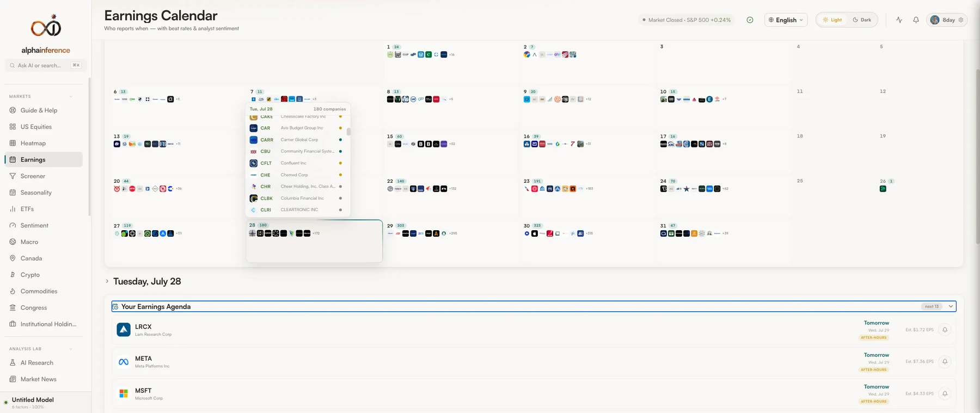Click the 'next 13' agenda badge

932,306
